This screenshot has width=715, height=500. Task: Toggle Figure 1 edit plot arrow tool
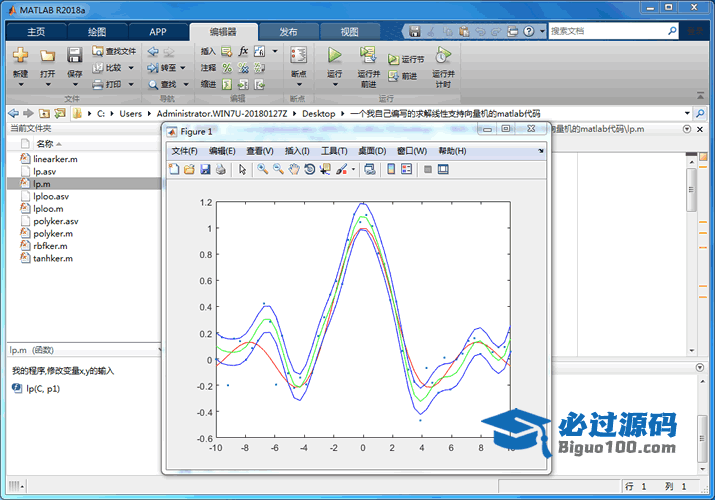[x=242, y=170]
